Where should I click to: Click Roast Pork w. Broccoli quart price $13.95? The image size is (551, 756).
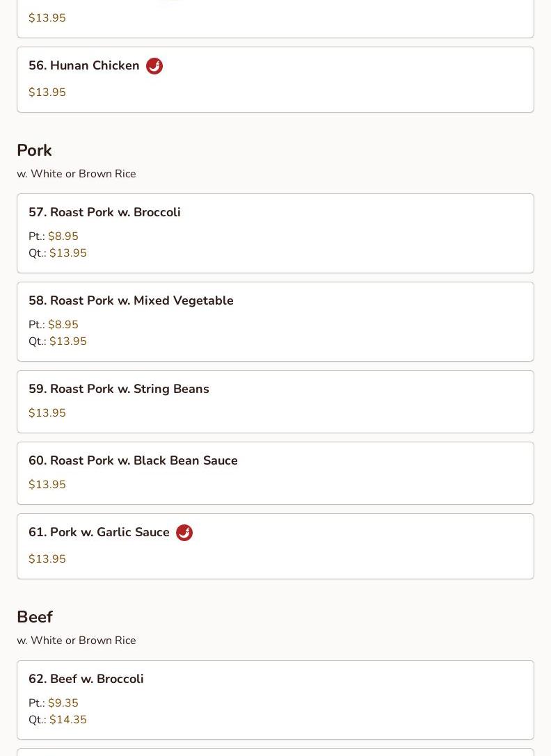pyautogui.click(x=68, y=253)
